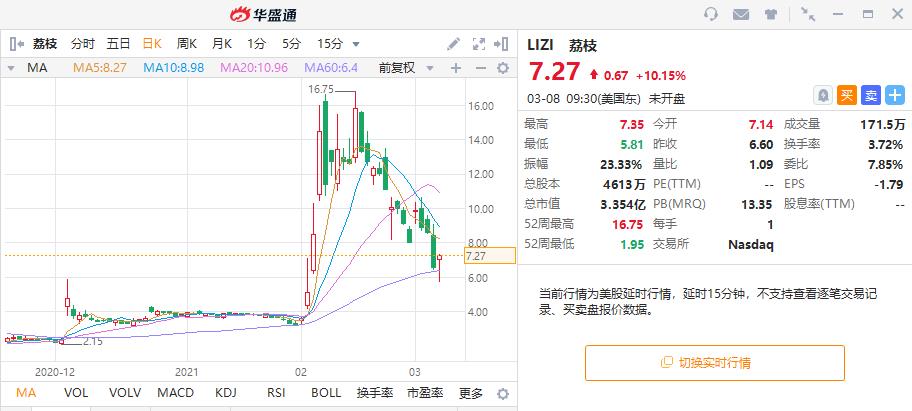The width and height of the screenshot is (912, 411).
Task: Select 1分 one-minute chart tab
Action: (x=256, y=44)
